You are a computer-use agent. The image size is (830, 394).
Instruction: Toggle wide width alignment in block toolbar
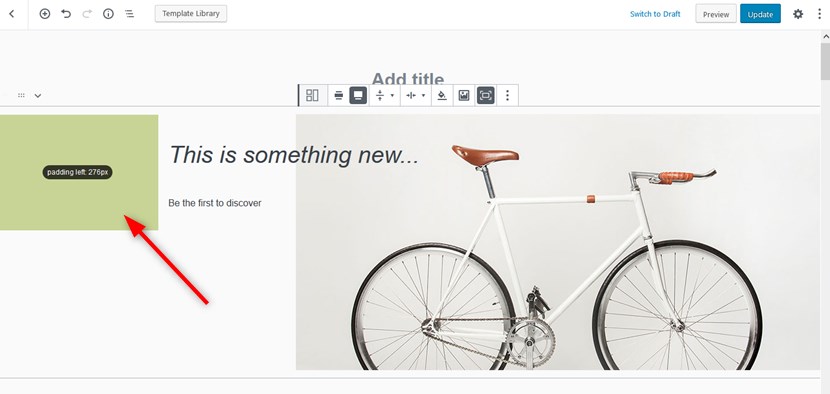pos(339,95)
